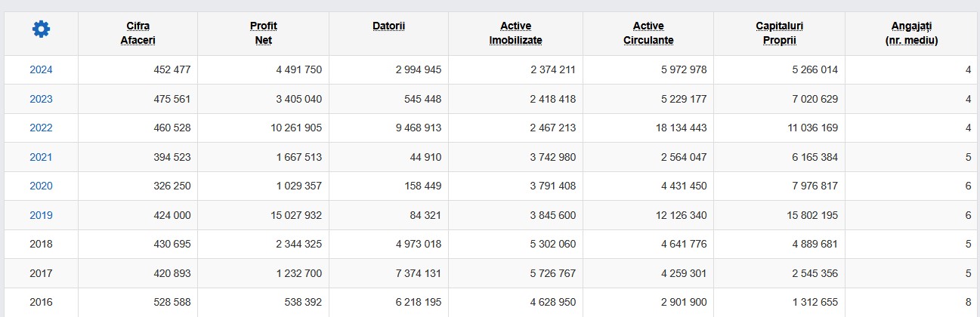Select the 5 726 767 fixed assets value

pos(552,273)
